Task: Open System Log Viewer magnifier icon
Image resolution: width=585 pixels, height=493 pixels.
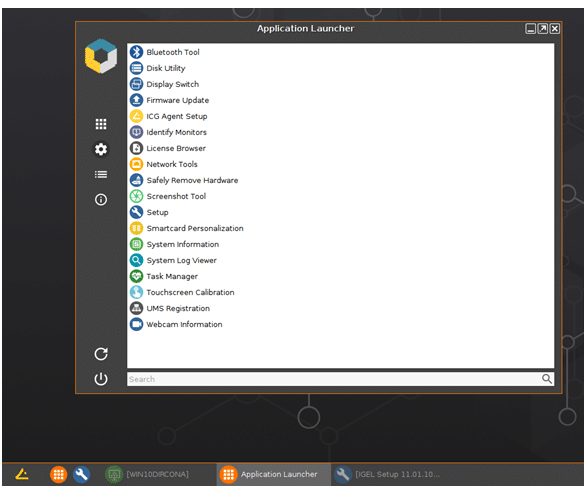Action: pos(136,260)
